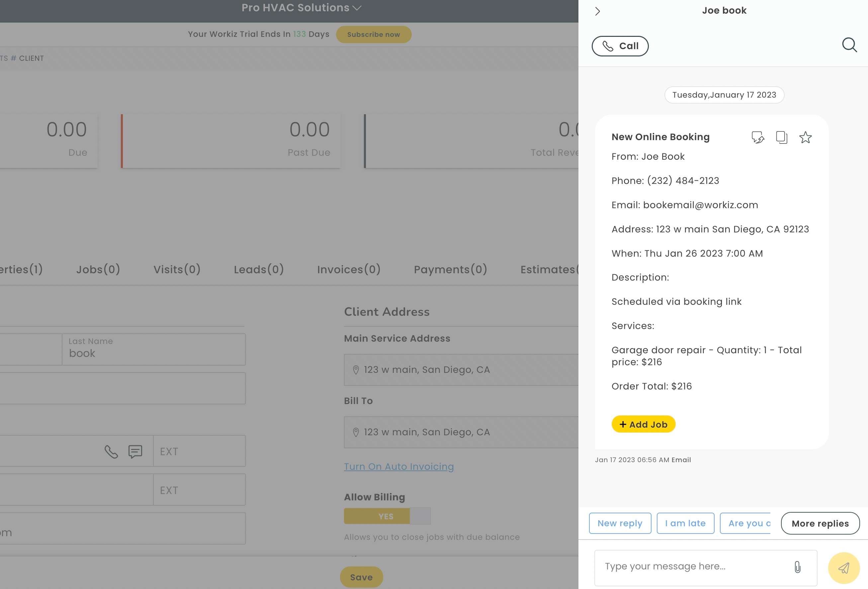Click the Main Service Address location pin
This screenshot has width=868, height=589.
(356, 370)
